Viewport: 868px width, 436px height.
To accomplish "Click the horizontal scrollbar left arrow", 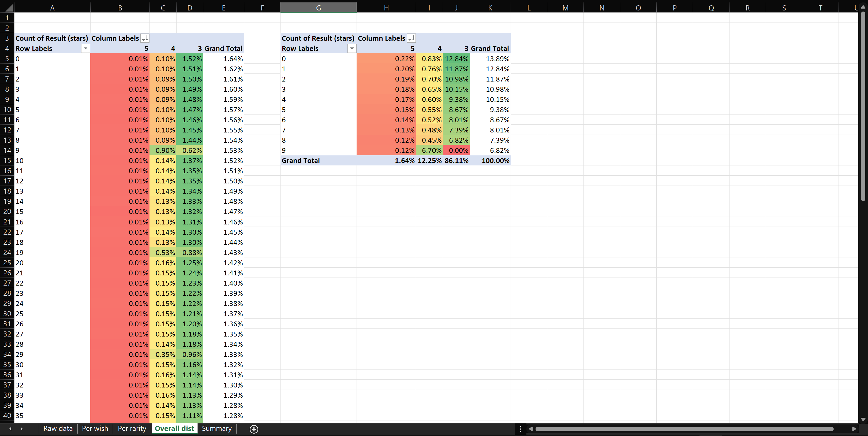I will point(531,429).
